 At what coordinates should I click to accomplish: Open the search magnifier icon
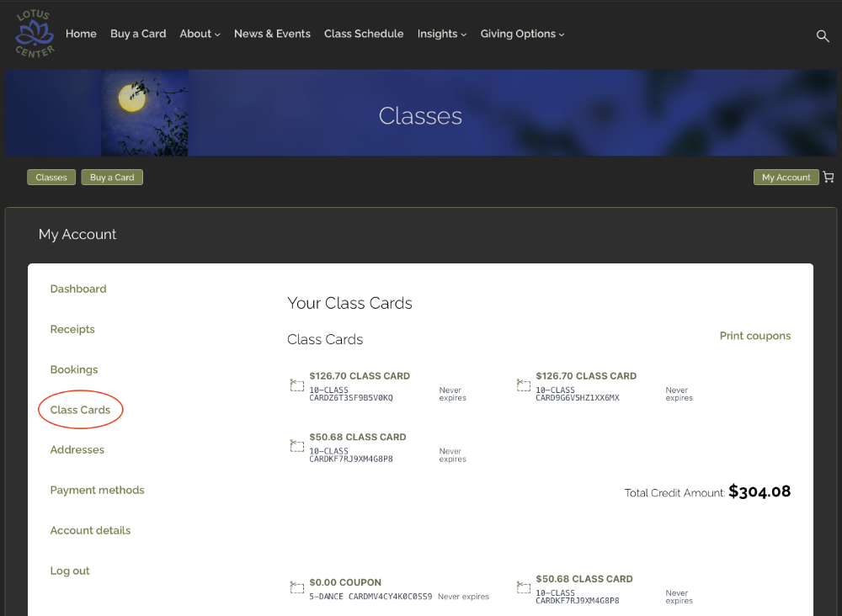pos(823,35)
